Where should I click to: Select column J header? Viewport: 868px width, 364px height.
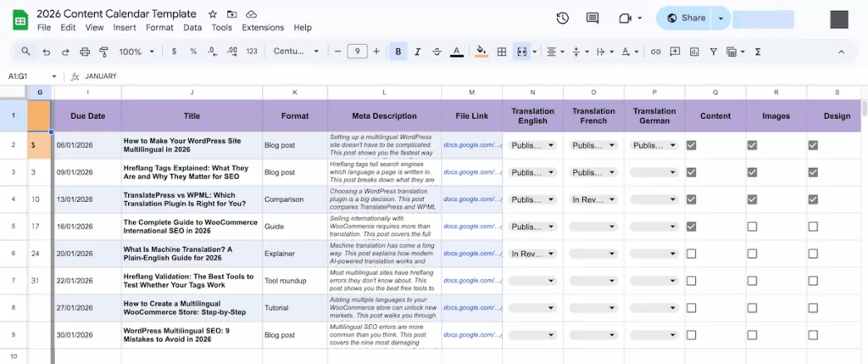[x=192, y=92]
